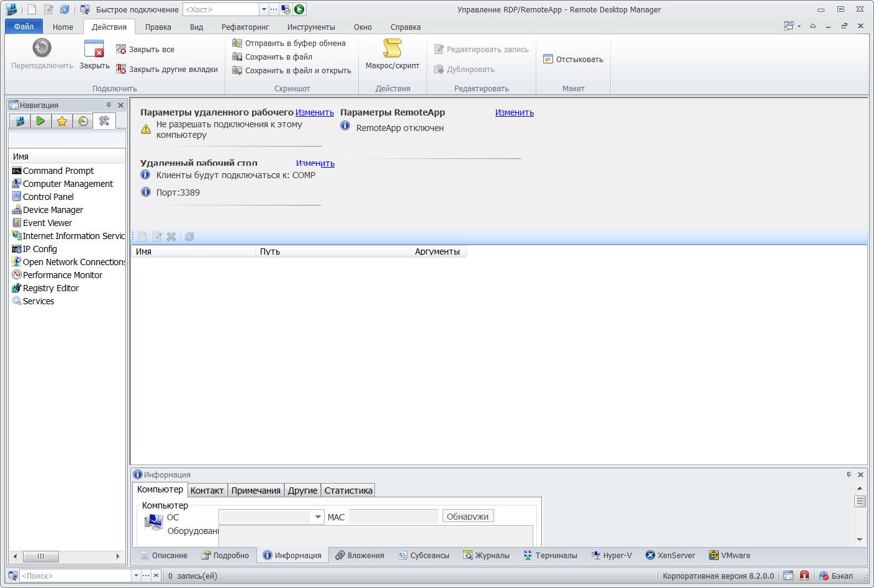Click the green quick connect go button
Screen dimensions: 874x588
pos(299,9)
